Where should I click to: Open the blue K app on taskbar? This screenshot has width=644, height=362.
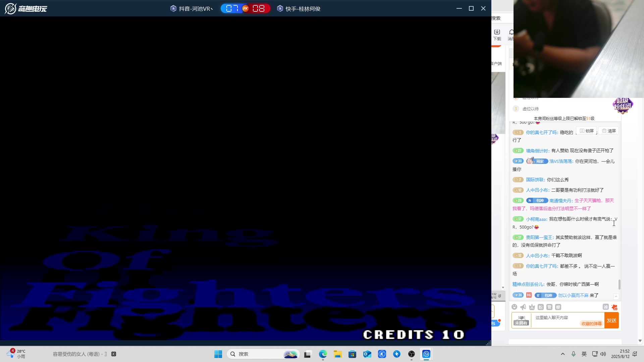coord(382,354)
